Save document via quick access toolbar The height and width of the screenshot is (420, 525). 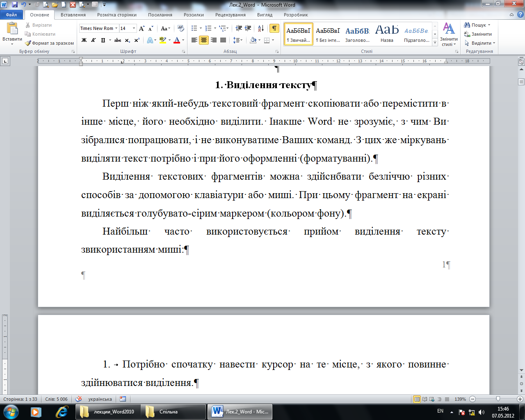click(x=15, y=5)
